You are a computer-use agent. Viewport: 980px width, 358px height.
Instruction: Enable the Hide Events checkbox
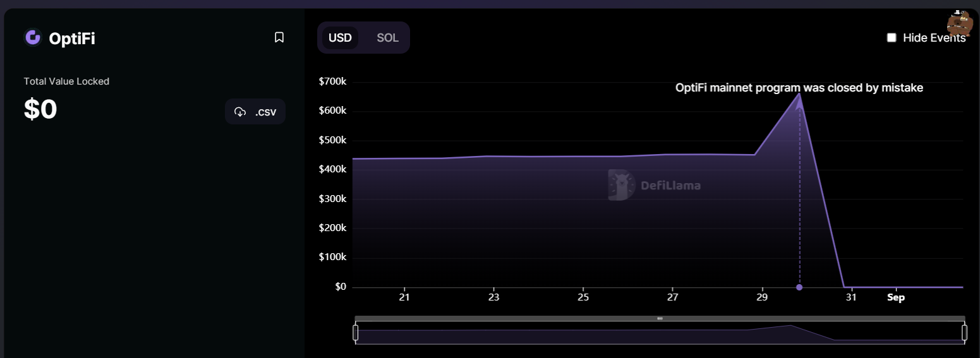(x=892, y=38)
